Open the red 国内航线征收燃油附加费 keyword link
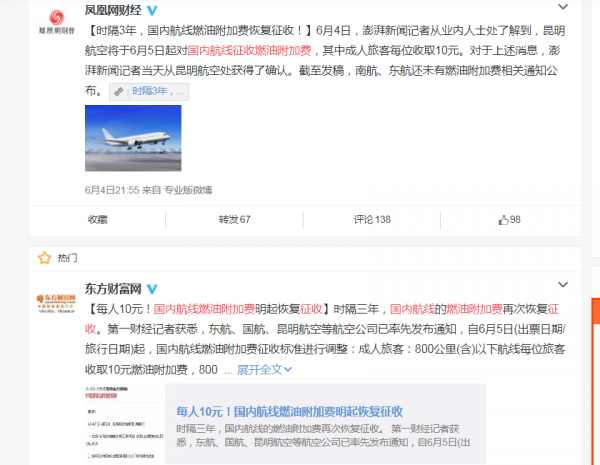600x465 pixels. pos(249,51)
